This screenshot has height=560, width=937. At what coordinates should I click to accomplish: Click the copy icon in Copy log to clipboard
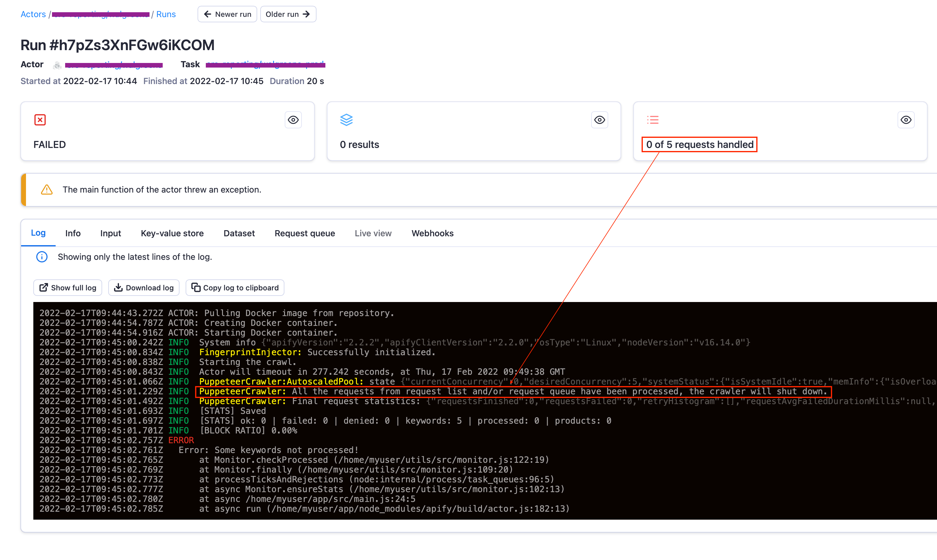pos(196,287)
